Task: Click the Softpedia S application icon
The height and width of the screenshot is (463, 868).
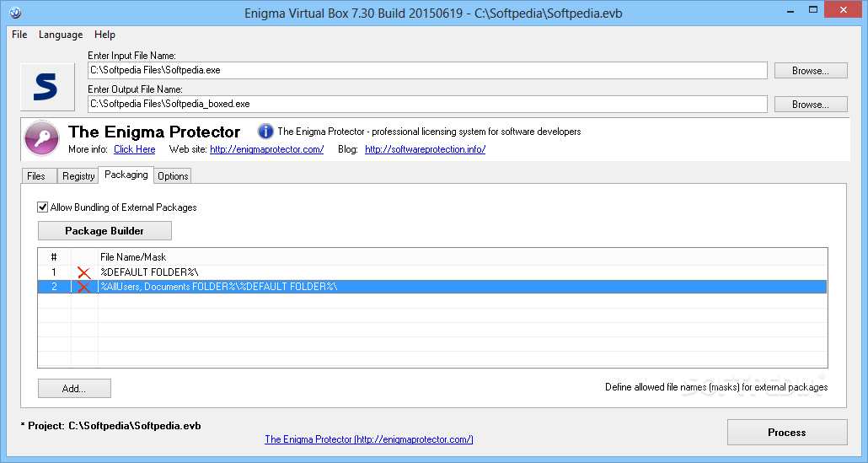Action: [47, 87]
